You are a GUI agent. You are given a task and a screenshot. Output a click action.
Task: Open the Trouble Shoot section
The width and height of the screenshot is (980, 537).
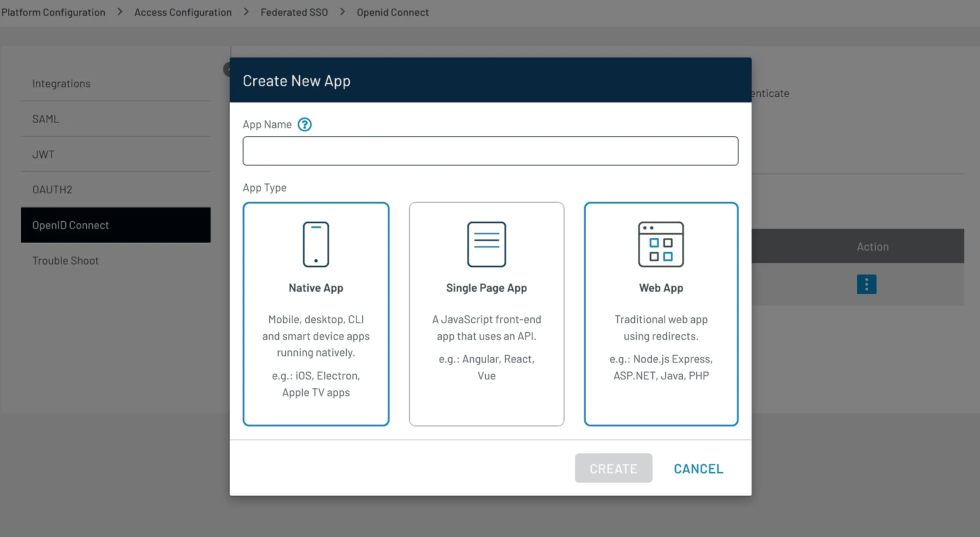[x=66, y=260]
